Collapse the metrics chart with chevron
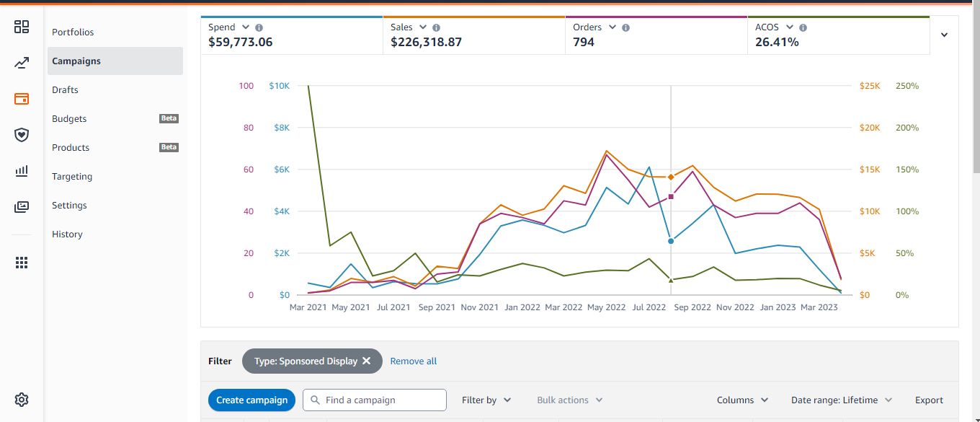Screen dimensions: 980x422 point(944,35)
